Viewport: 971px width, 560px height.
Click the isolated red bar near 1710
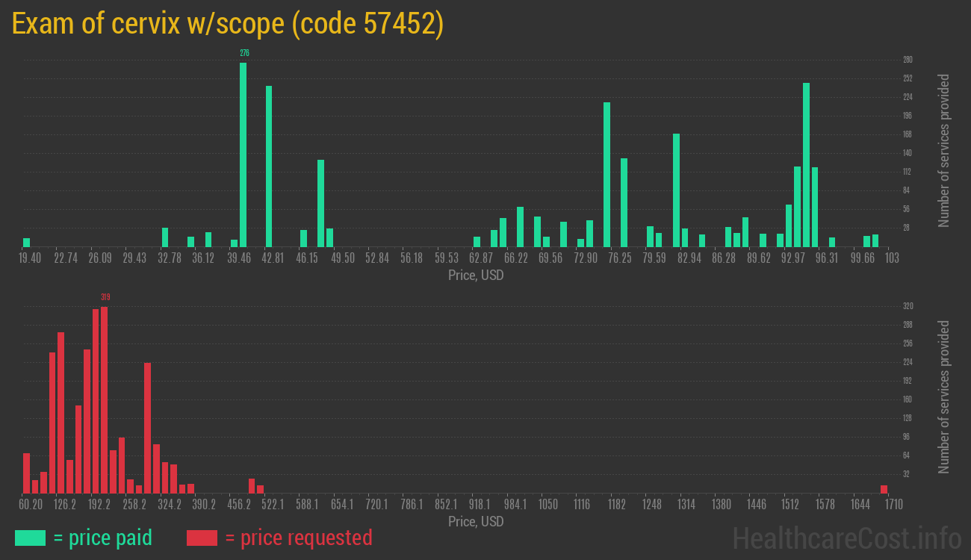[x=884, y=489]
